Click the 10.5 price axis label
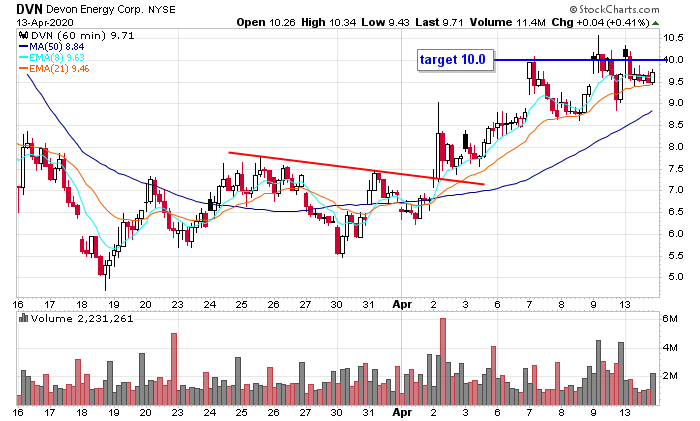The image size is (700, 421). (673, 38)
